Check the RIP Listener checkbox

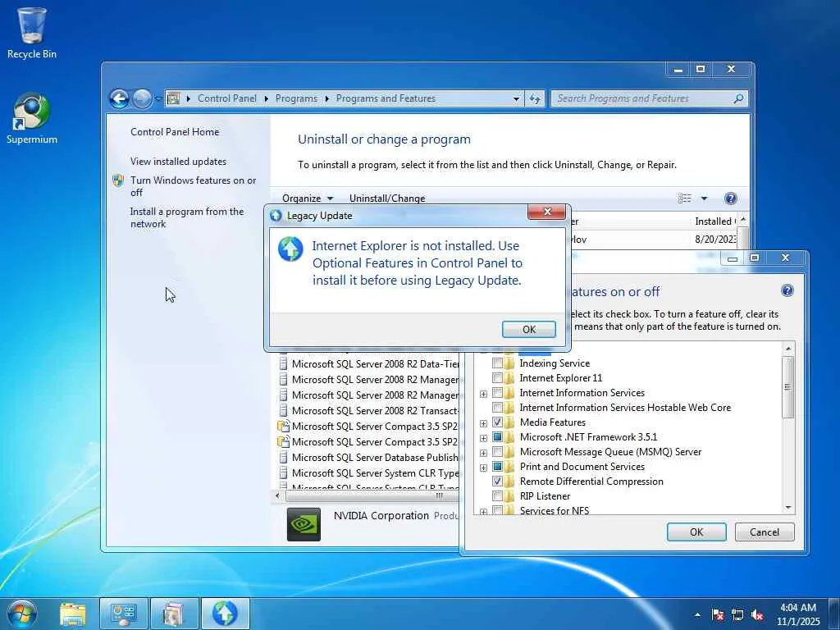coord(497,496)
